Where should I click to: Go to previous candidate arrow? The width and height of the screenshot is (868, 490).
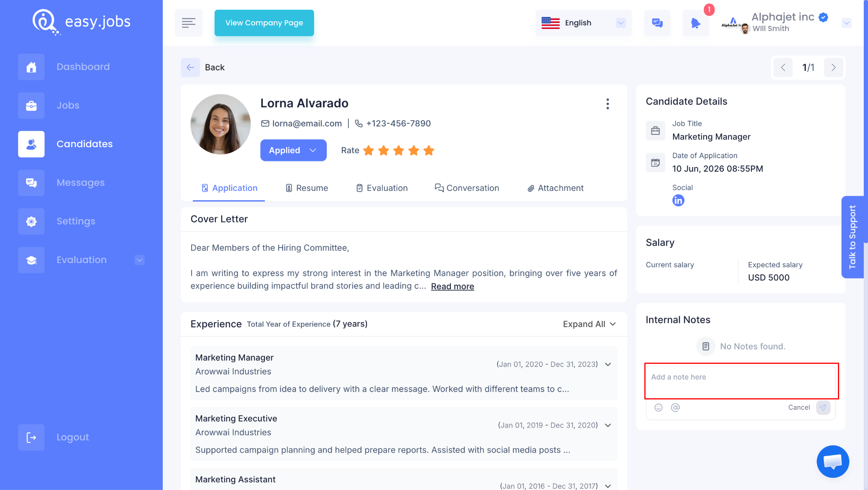pyautogui.click(x=783, y=67)
